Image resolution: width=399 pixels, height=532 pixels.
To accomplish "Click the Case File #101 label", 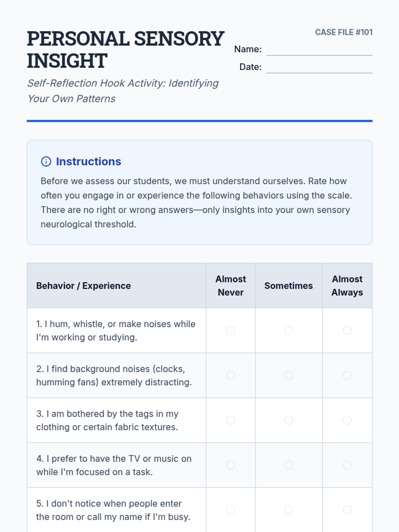I will click(x=343, y=32).
